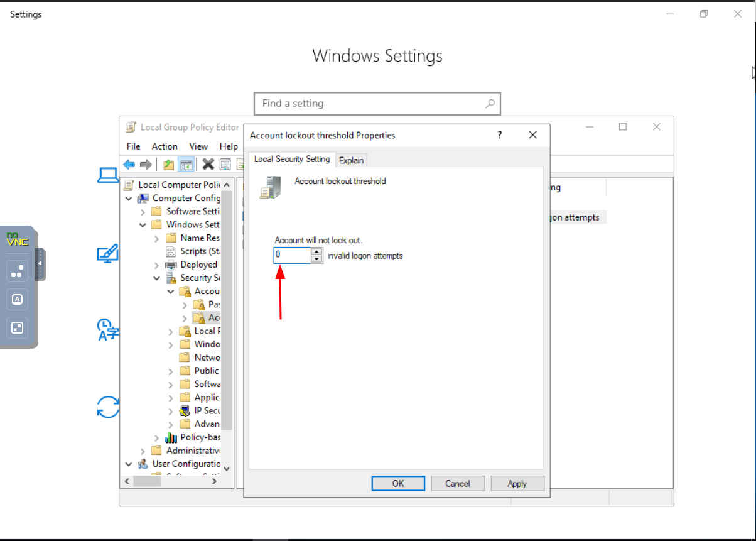Collapse the Computer Configuration tree node

click(x=129, y=199)
